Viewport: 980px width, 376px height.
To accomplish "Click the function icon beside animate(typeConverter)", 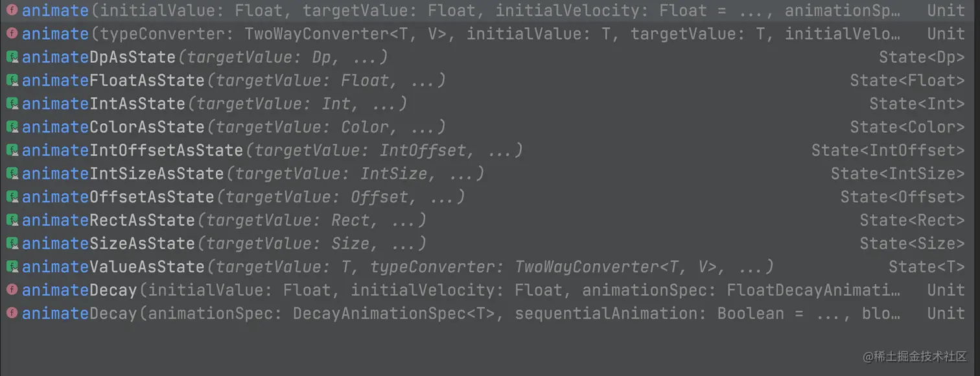I will click(12, 34).
